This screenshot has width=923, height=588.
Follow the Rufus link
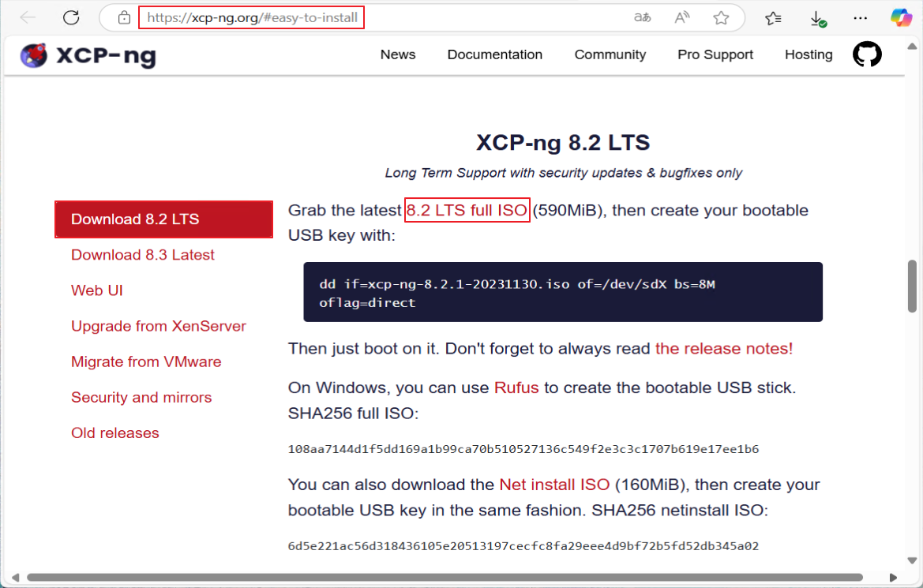click(x=516, y=388)
